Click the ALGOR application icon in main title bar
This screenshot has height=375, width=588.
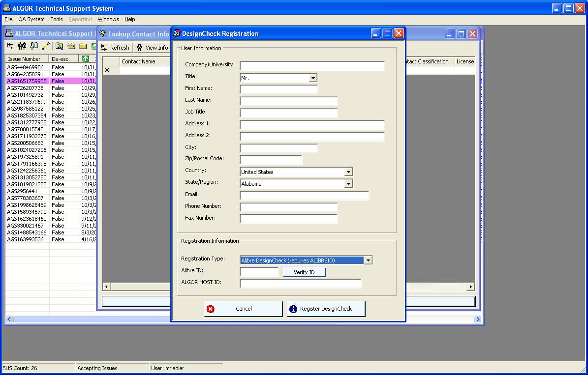(7, 8)
